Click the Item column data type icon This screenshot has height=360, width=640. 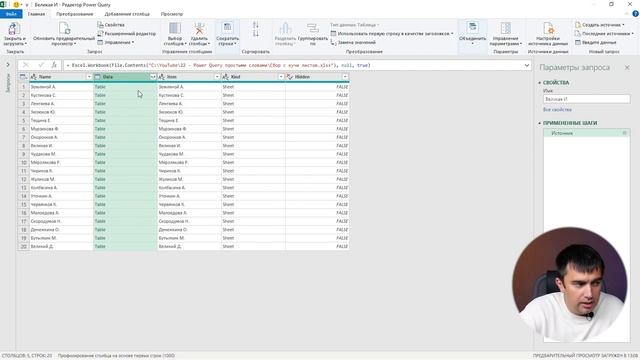(x=162, y=77)
